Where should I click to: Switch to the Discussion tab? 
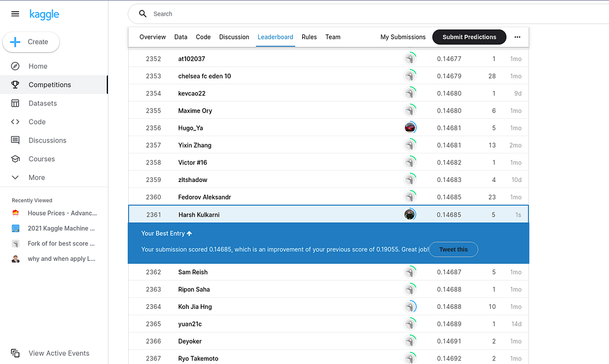[x=234, y=37]
